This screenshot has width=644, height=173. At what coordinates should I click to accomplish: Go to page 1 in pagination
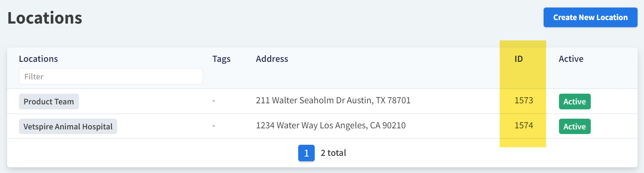tap(306, 153)
